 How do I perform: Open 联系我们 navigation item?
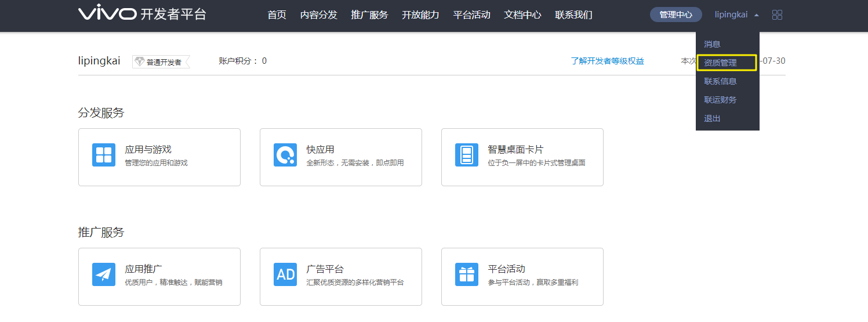[x=573, y=15]
